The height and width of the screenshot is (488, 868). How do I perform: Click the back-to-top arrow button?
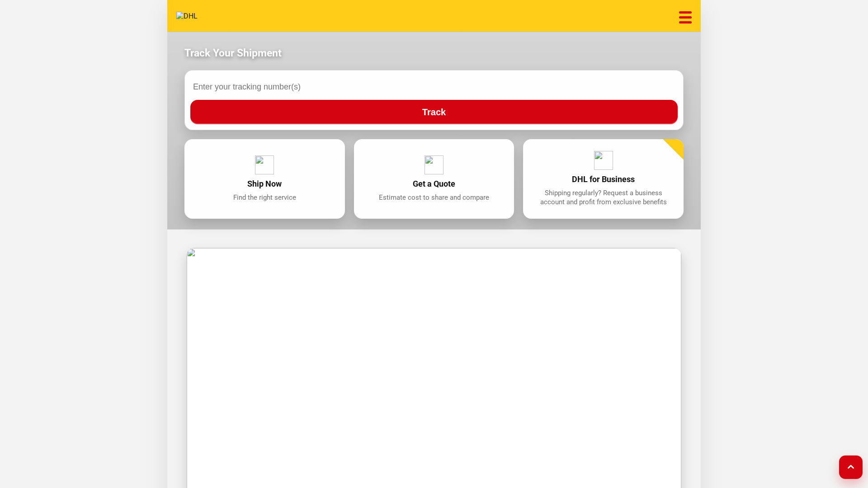(x=850, y=467)
